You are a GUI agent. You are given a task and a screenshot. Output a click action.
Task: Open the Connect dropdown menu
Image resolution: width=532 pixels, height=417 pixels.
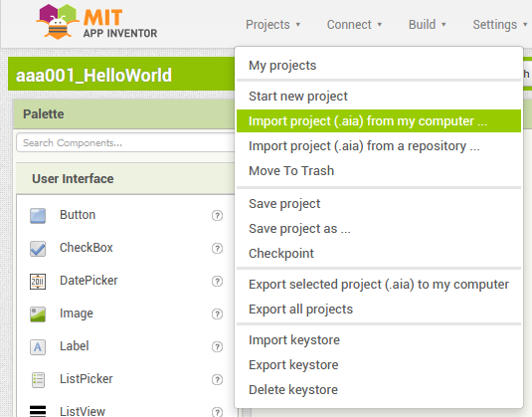tap(354, 25)
